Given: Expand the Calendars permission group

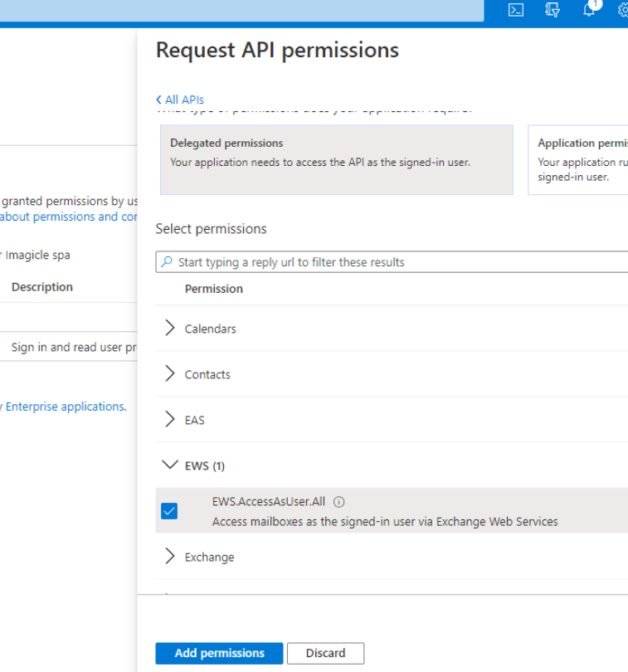Looking at the screenshot, I should click(170, 329).
